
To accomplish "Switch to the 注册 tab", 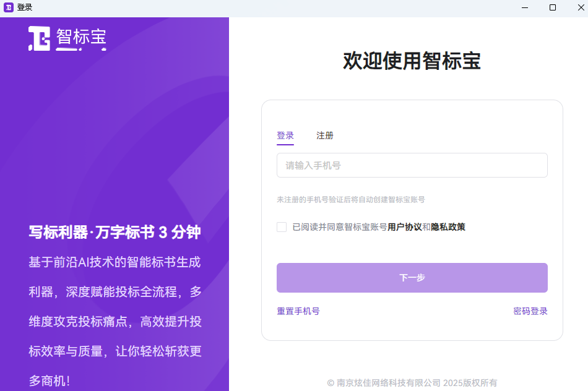I will point(324,135).
